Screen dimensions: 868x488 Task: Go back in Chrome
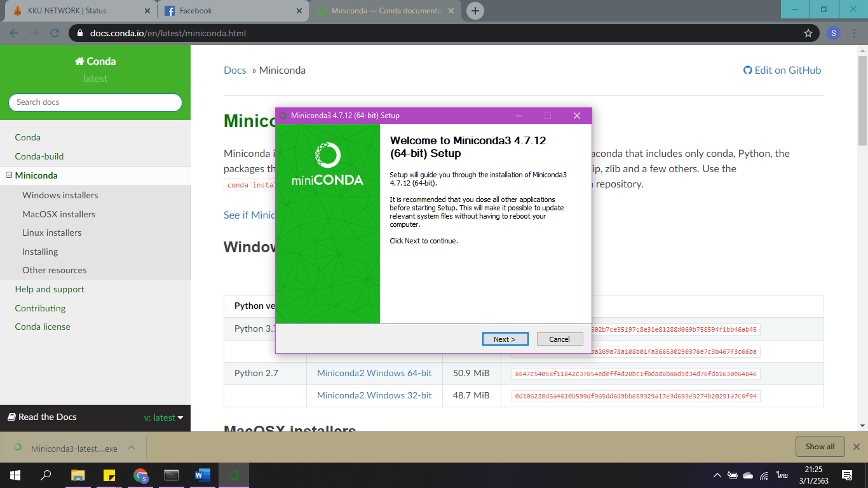click(15, 33)
